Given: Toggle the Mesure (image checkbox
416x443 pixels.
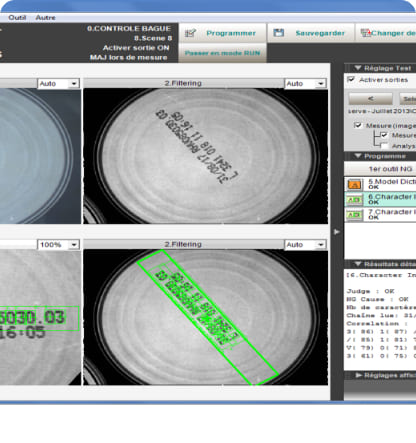Looking at the screenshot, I should (x=358, y=125).
